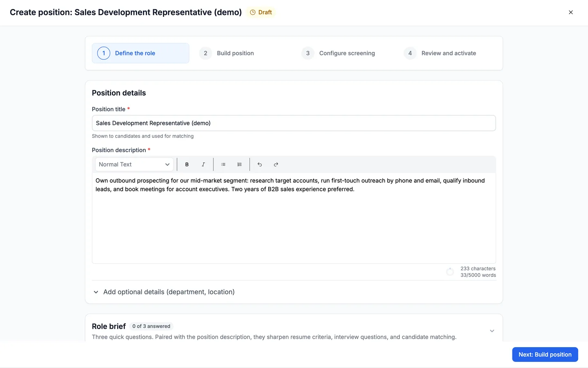Click the Draft status clock icon
This screenshot has height=368, width=588.
[x=253, y=12]
